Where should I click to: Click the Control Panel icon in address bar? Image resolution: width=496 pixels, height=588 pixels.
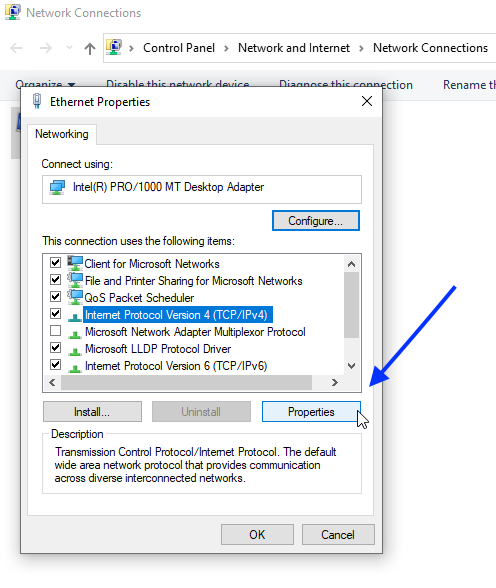(114, 48)
